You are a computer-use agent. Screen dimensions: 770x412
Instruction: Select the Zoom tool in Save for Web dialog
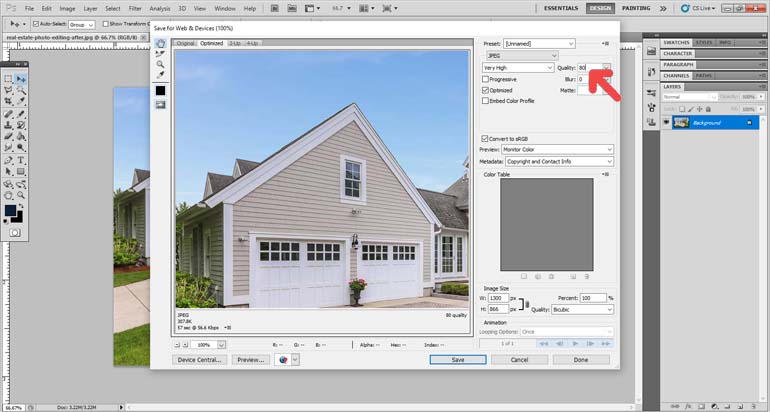pos(161,64)
